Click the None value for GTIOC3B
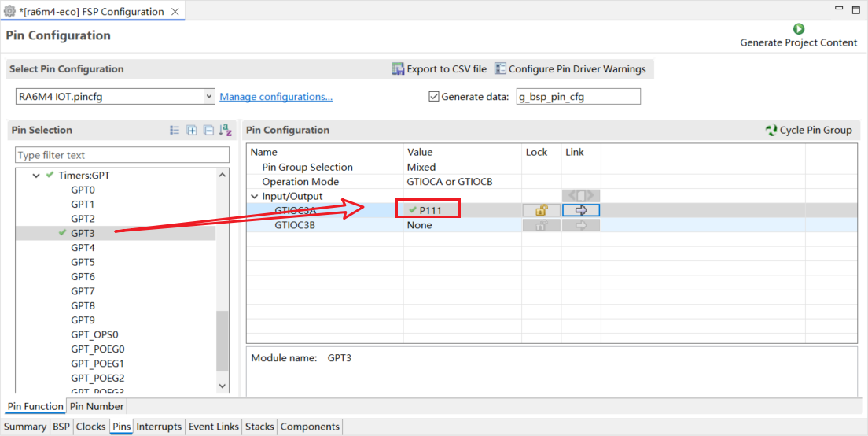The height and width of the screenshot is (436, 868). coord(419,225)
